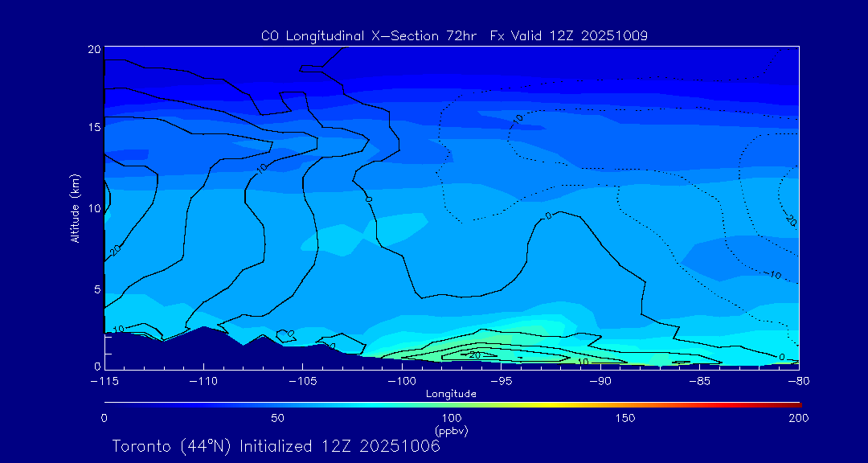This screenshot has width=868, height=463.
Task: Click the '(ppbv)' units label
Action: (451, 431)
